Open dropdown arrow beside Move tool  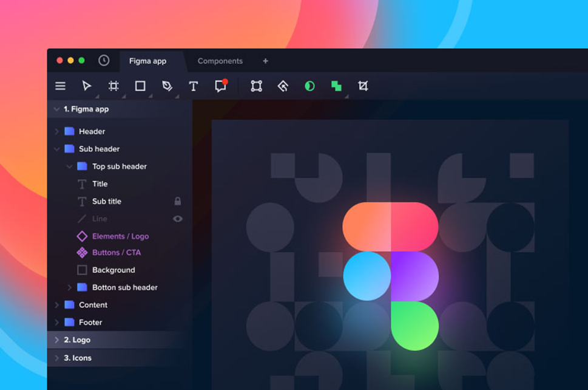97,97
